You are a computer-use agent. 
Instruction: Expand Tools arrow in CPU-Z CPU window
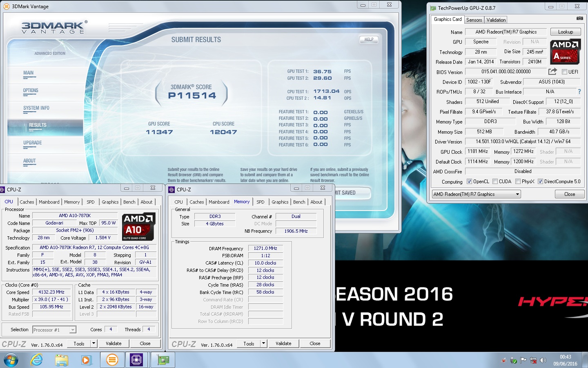[x=94, y=343]
